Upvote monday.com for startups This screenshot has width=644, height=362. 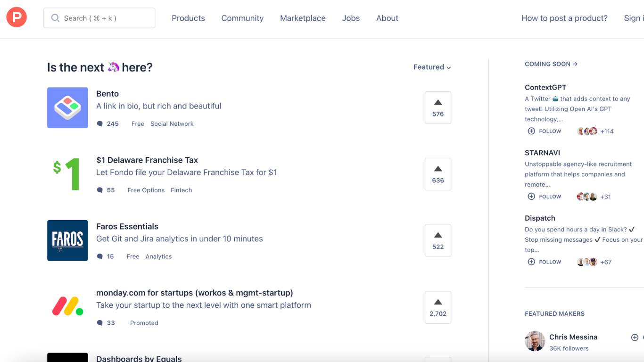pos(438,307)
